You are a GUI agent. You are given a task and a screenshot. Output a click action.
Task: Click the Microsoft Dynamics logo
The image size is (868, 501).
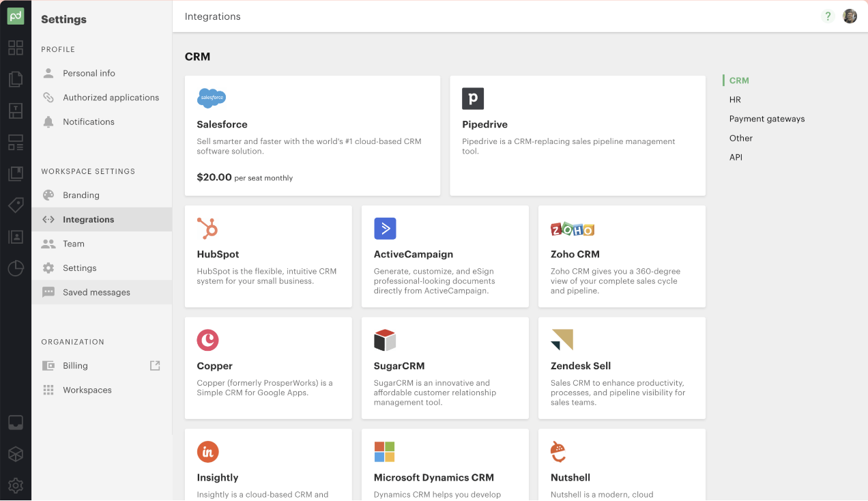click(x=384, y=452)
